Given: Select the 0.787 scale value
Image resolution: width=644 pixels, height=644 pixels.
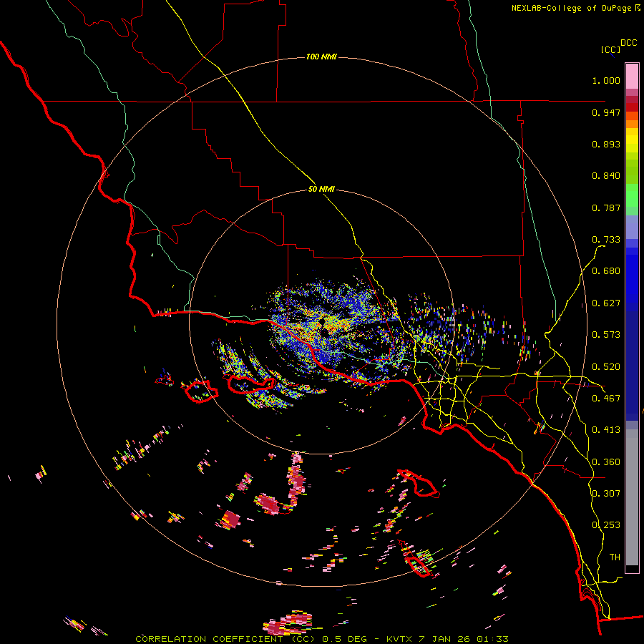Looking at the screenshot, I should point(606,208).
